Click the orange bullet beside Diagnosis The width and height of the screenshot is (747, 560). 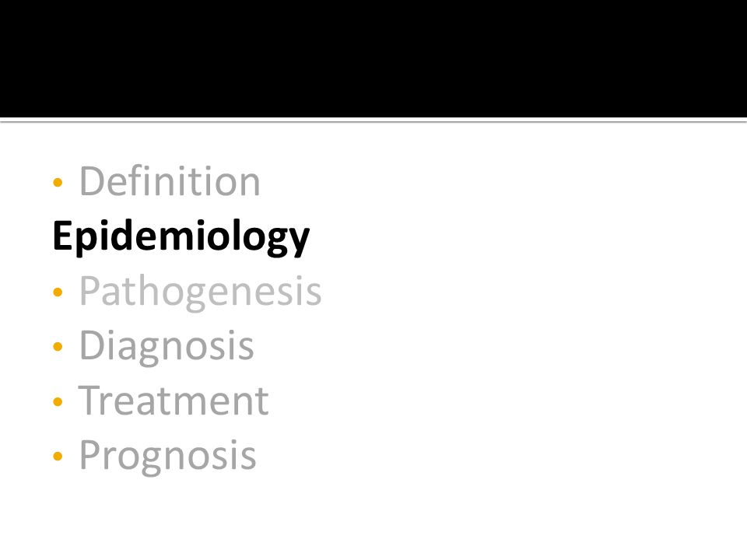tap(58, 346)
